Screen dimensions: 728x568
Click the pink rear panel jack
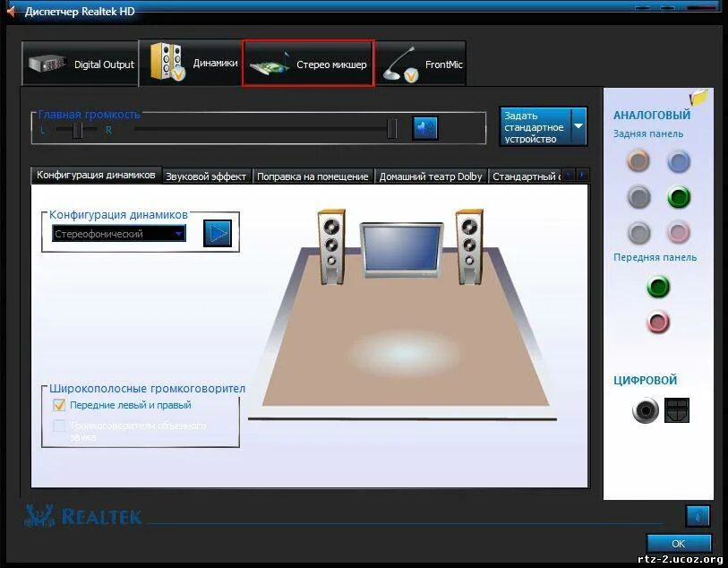click(x=679, y=232)
